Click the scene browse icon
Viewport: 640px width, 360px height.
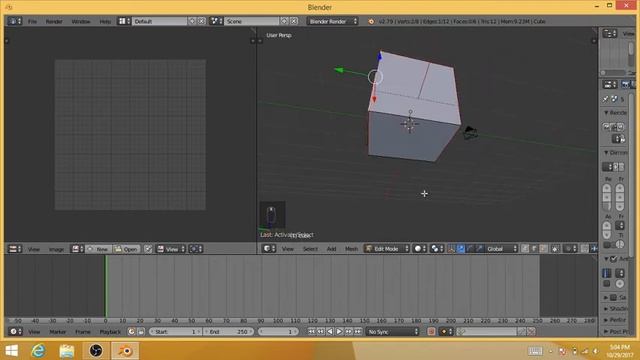[x=216, y=21]
